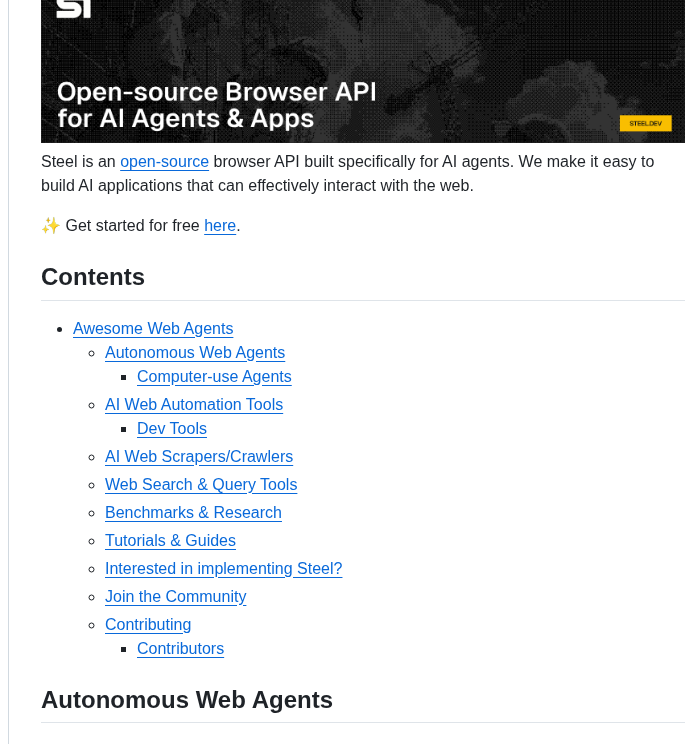691x744 pixels.
Task: Go to Computer-use Agents section link
Action: coord(214,377)
